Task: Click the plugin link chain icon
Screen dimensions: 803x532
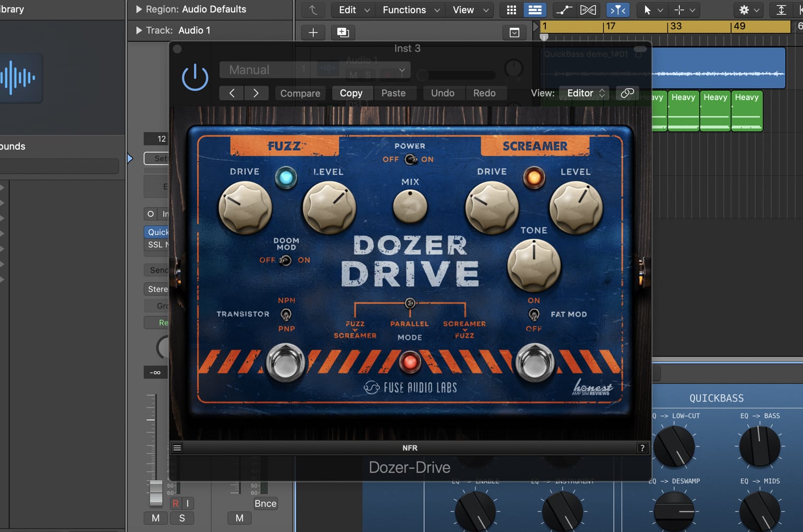Action: tap(627, 93)
